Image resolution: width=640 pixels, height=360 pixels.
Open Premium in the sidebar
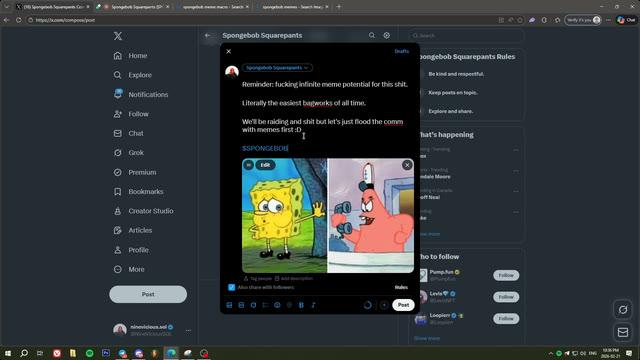click(135, 172)
